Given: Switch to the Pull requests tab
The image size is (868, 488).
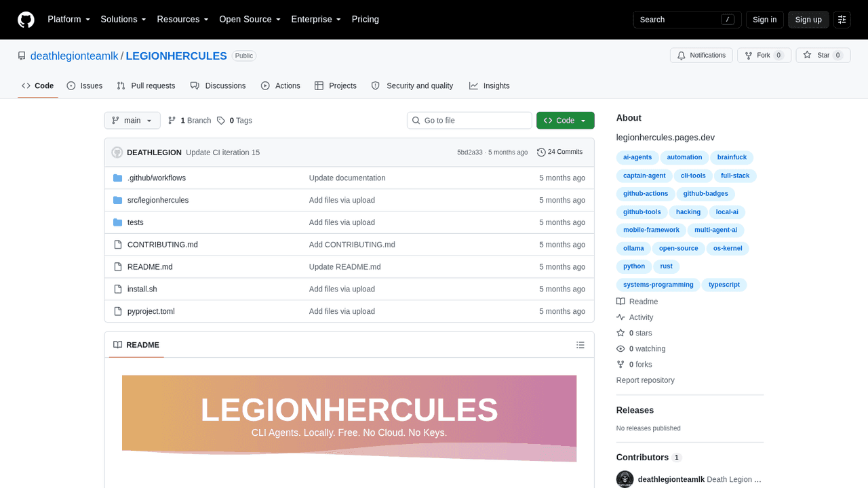Looking at the screenshot, I should [146, 86].
